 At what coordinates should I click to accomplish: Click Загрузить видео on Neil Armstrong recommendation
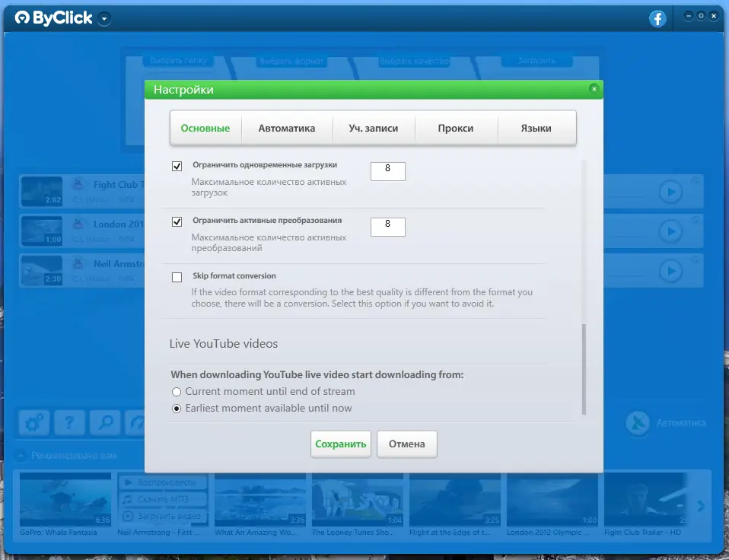tap(163, 516)
